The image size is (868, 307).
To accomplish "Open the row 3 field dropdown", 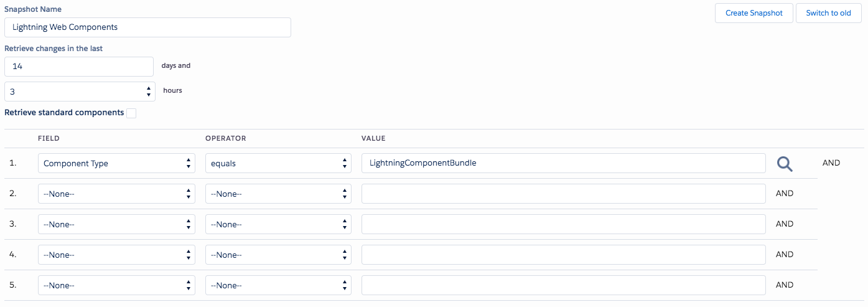I will [x=116, y=224].
